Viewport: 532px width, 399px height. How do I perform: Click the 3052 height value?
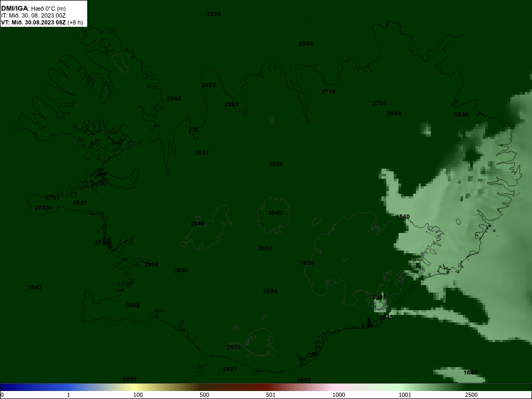264,248
